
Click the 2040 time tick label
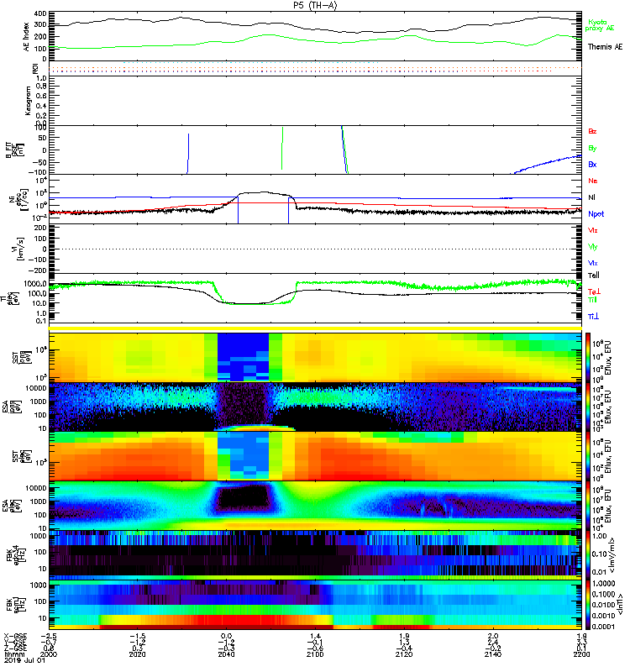tap(226, 654)
